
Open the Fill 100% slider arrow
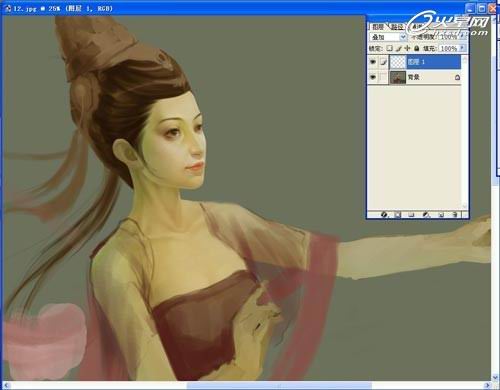[x=462, y=48]
